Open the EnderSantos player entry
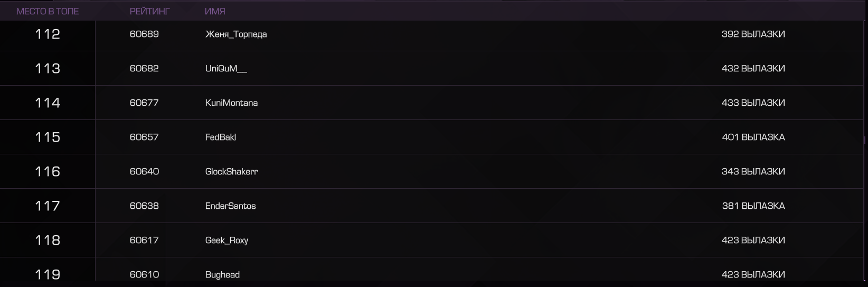868x287 pixels. tap(231, 206)
